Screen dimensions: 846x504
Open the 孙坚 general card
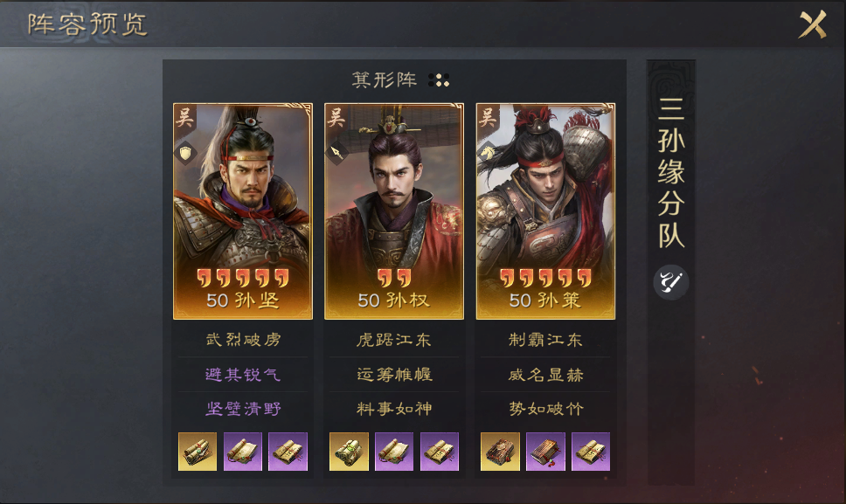pos(243,211)
